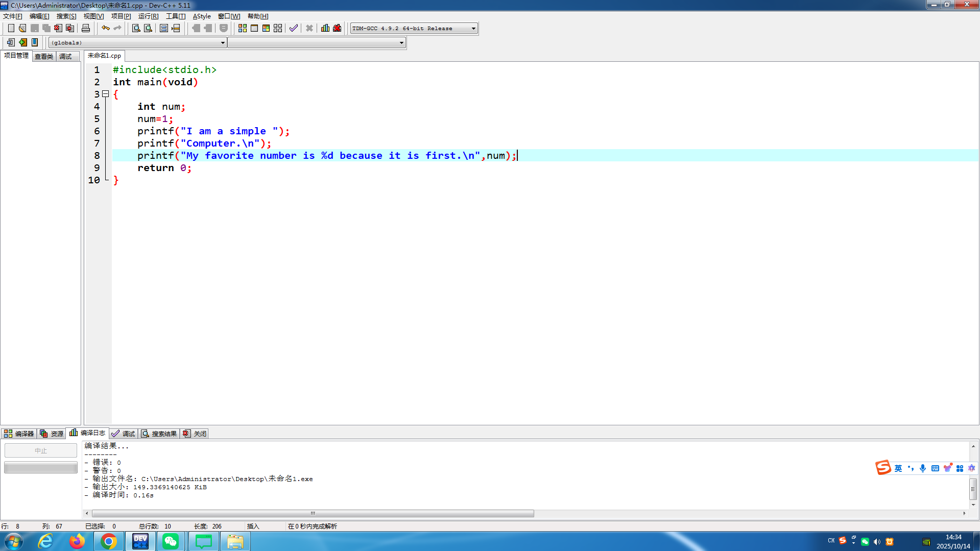980x551 pixels.
Task: Click the Go to function icon
Action: click(164, 28)
